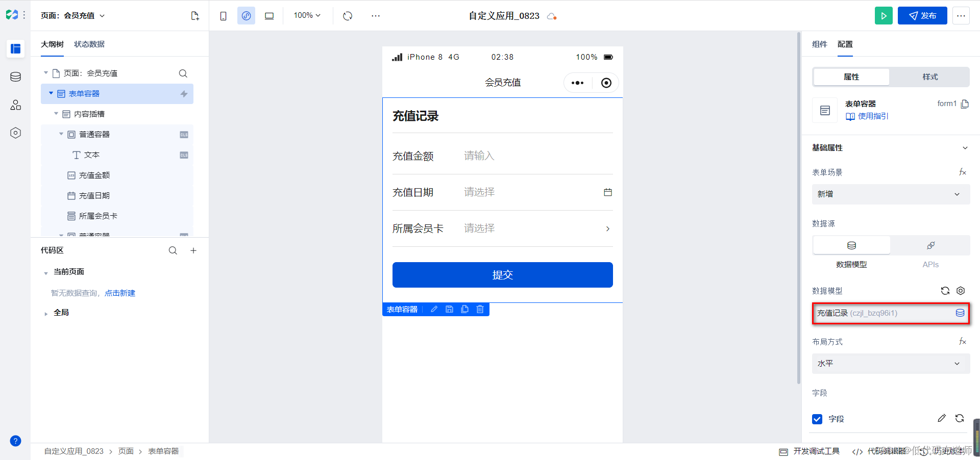
Task: Edit 字段 with the pencil icon
Action: pos(942,418)
